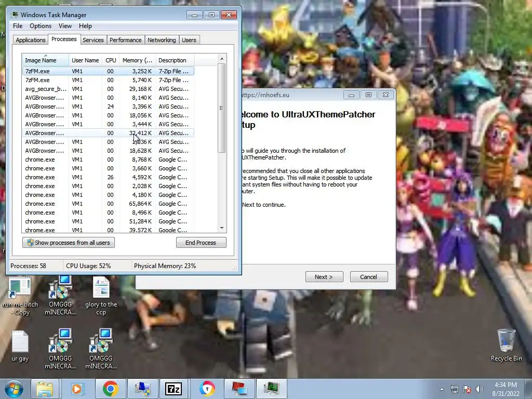
Task: Click Next in UltraUXThemePatcher setup
Action: pyautogui.click(x=324, y=277)
